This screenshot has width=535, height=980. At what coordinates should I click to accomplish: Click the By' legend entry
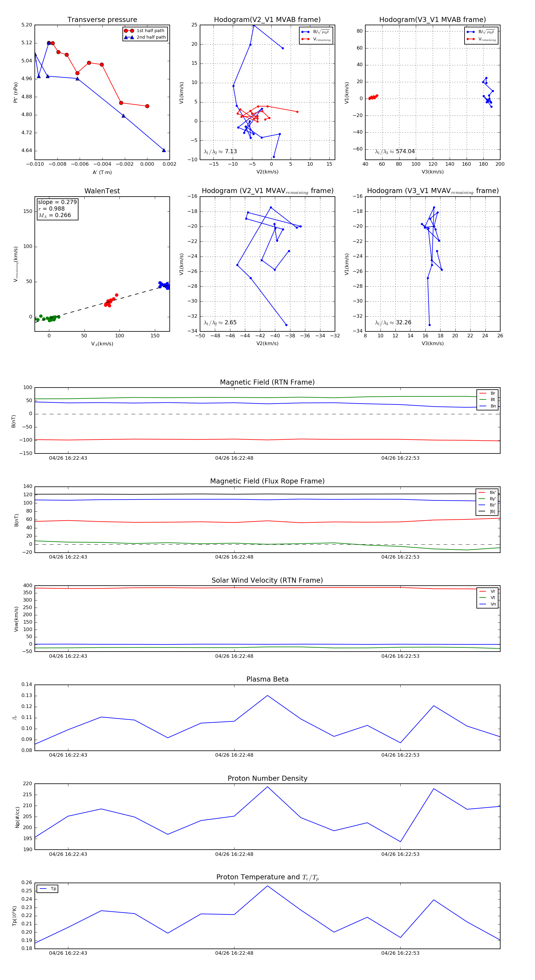click(x=487, y=499)
